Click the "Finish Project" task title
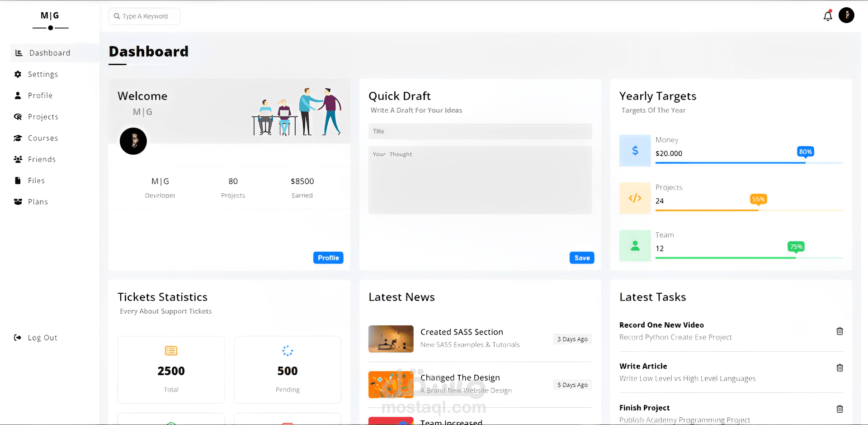 click(644, 408)
